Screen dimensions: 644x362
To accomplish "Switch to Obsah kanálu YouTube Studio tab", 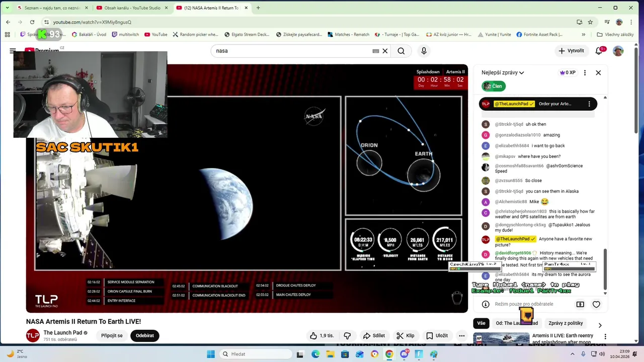I will (132, 8).
